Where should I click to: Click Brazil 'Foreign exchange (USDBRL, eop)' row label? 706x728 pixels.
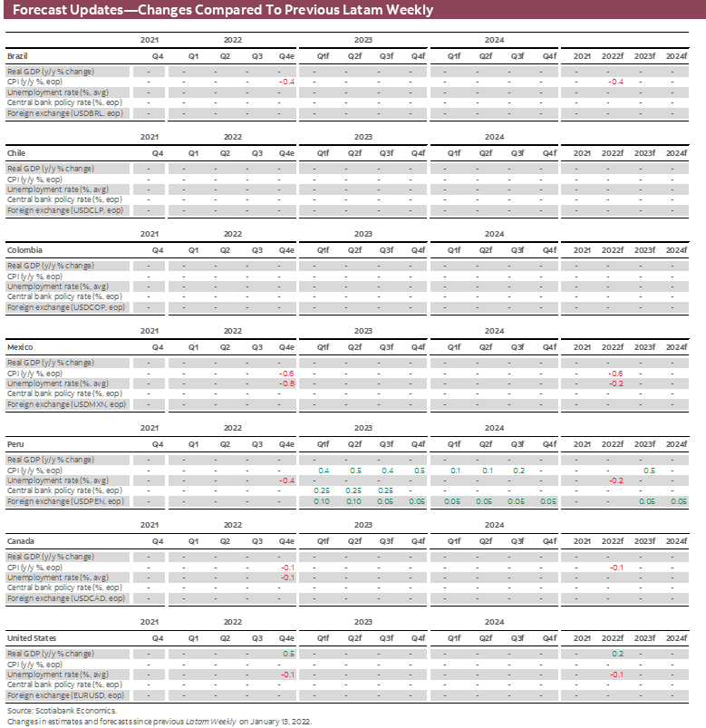click(x=65, y=113)
